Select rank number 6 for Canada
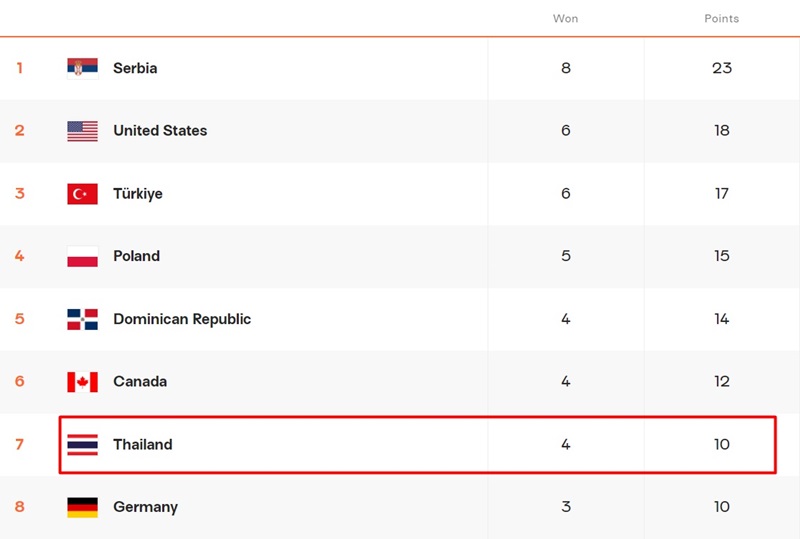This screenshot has height=539, width=800. tap(20, 382)
